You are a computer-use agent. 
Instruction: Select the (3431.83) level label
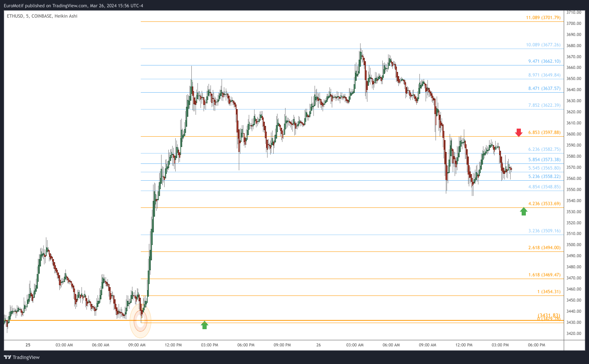pos(549,315)
